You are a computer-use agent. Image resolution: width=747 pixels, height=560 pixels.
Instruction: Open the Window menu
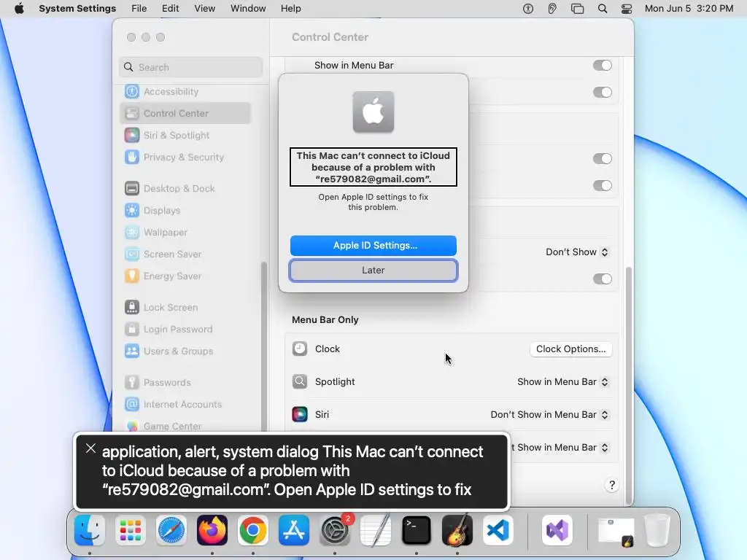(x=248, y=9)
